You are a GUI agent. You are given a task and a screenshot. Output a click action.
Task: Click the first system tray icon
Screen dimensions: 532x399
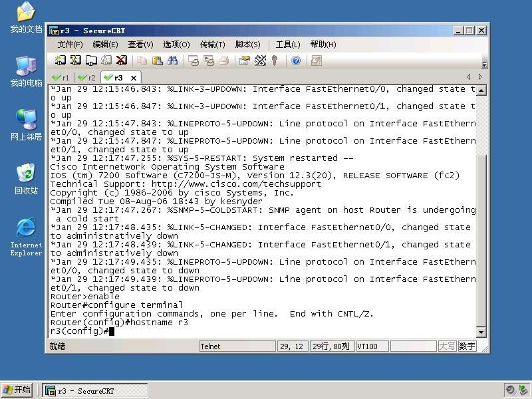tap(510, 390)
